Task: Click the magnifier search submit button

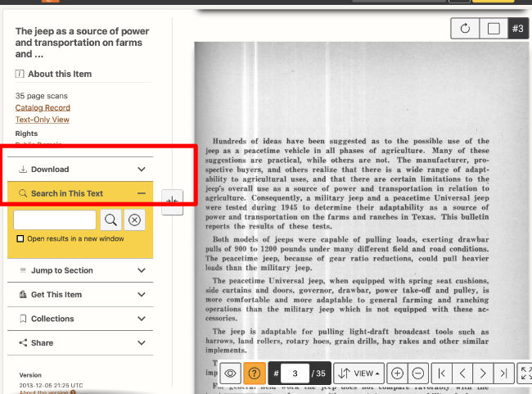Action: 110,220
